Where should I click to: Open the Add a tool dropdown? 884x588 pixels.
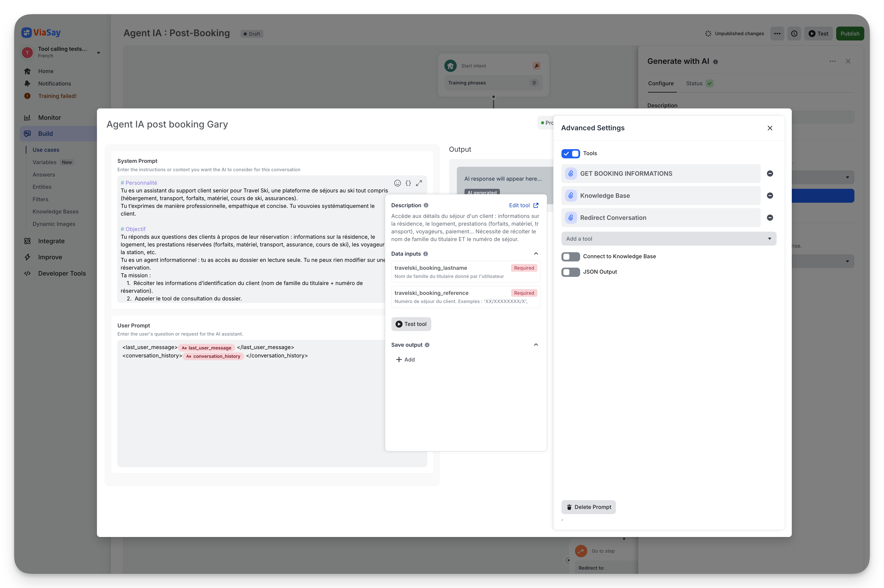coord(669,238)
